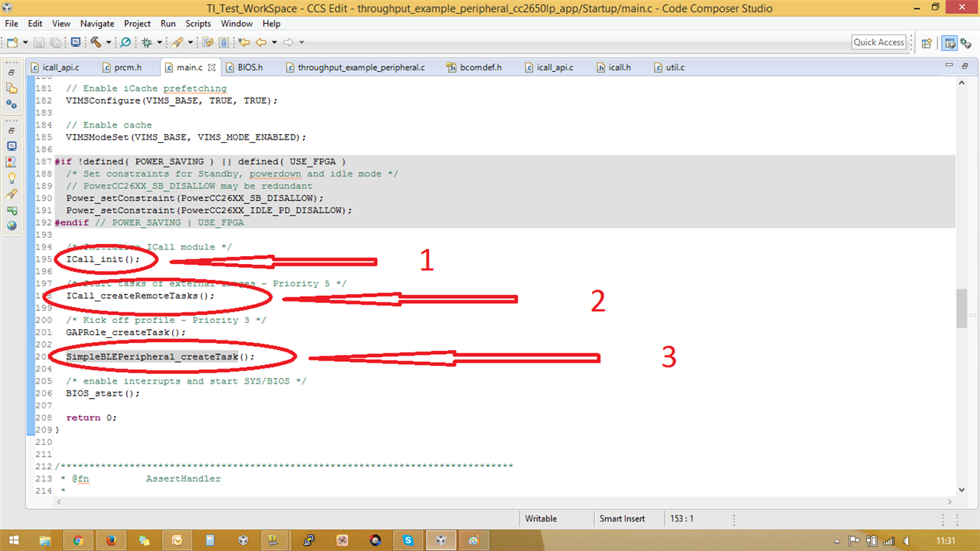The height and width of the screenshot is (551, 980).
Task: Open Skype from the taskbar
Action: [x=408, y=541]
